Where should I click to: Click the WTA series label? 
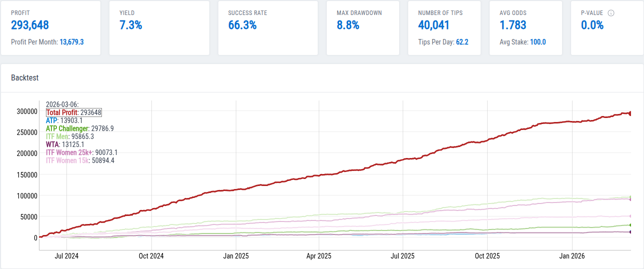(52, 144)
